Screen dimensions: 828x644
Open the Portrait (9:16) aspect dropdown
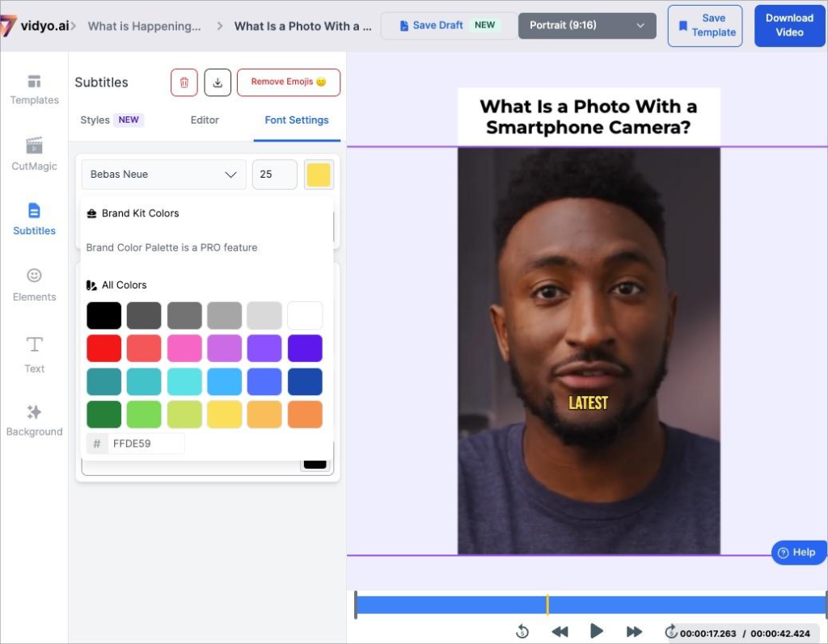click(x=586, y=26)
